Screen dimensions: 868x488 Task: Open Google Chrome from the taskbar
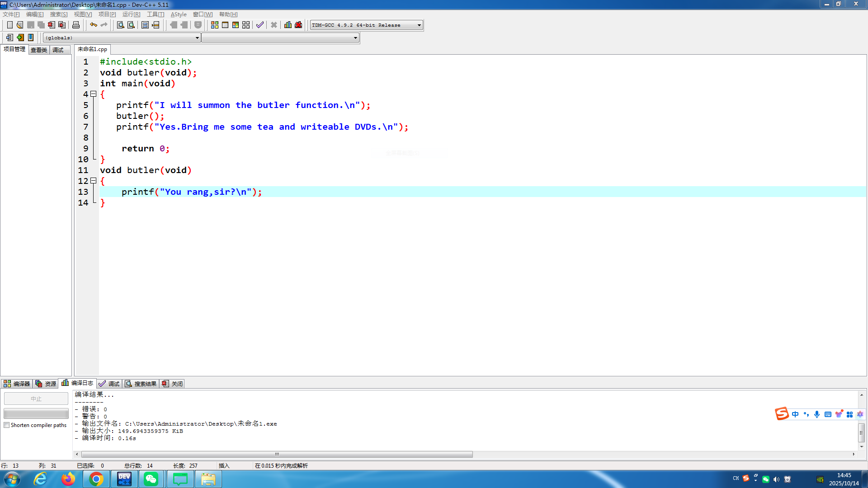point(96,479)
